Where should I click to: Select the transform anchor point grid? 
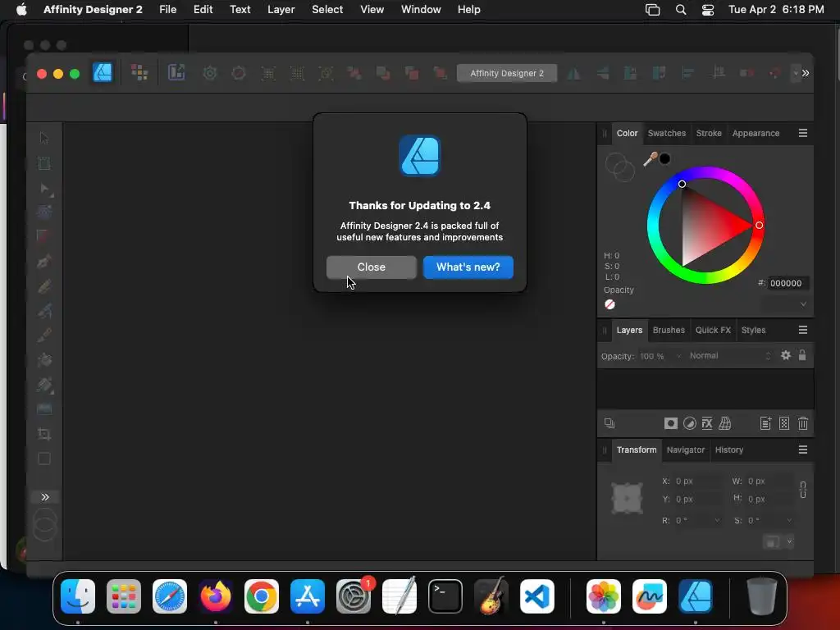point(627,498)
